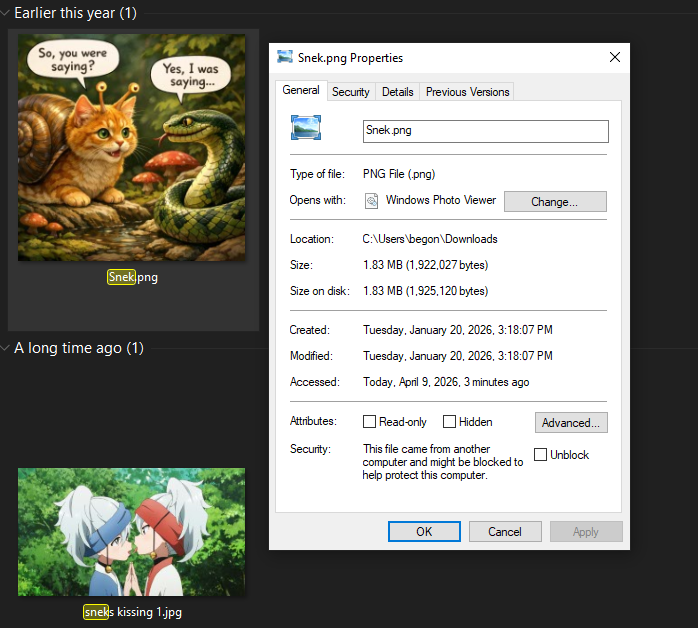Click the 'A long time ago (1)' header text
The width and height of the screenshot is (698, 628).
(x=79, y=348)
